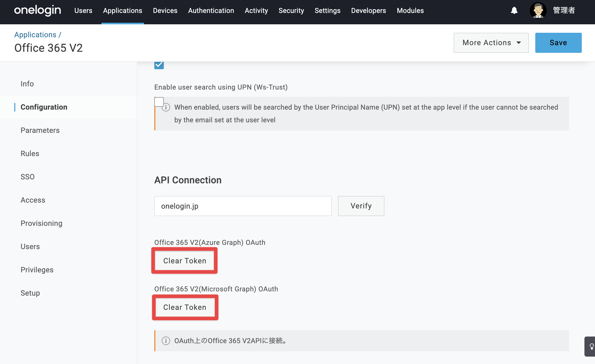595x364 pixels.
Task: Select the Configuration sidebar tab
Action: point(44,107)
